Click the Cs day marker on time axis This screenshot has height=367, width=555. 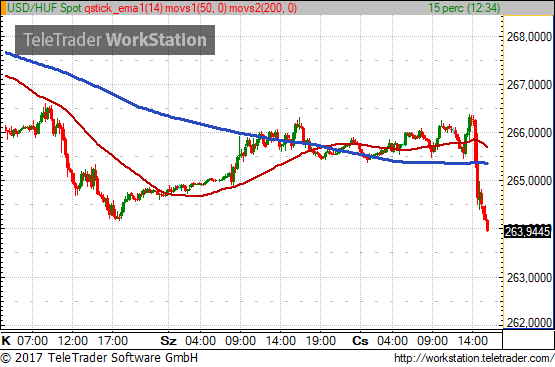click(x=360, y=341)
